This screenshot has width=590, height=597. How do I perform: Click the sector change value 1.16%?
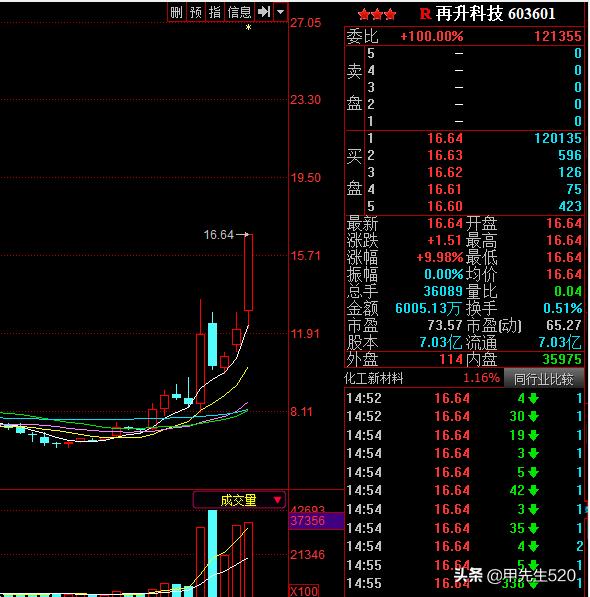pyautogui.click(x=481, y=378)
